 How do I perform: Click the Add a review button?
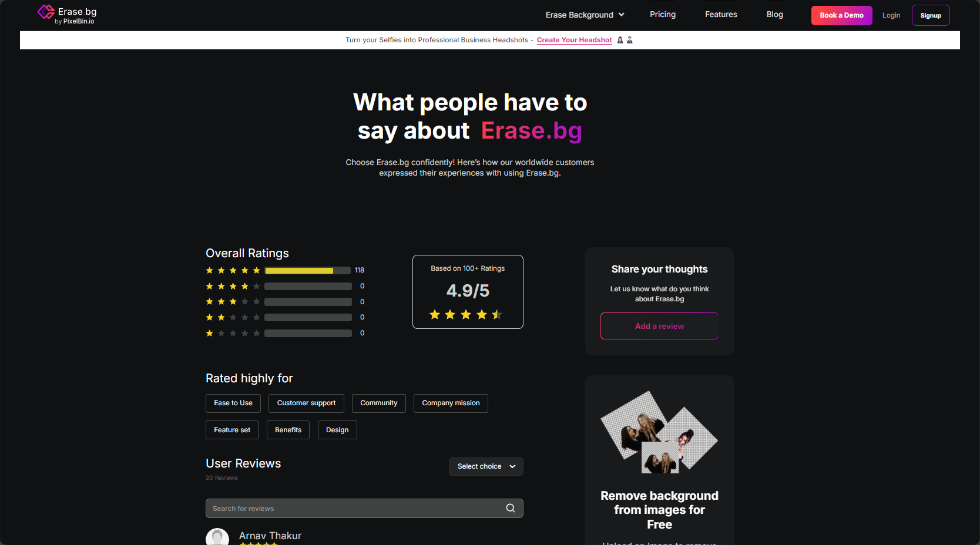(x=659, y=326)
